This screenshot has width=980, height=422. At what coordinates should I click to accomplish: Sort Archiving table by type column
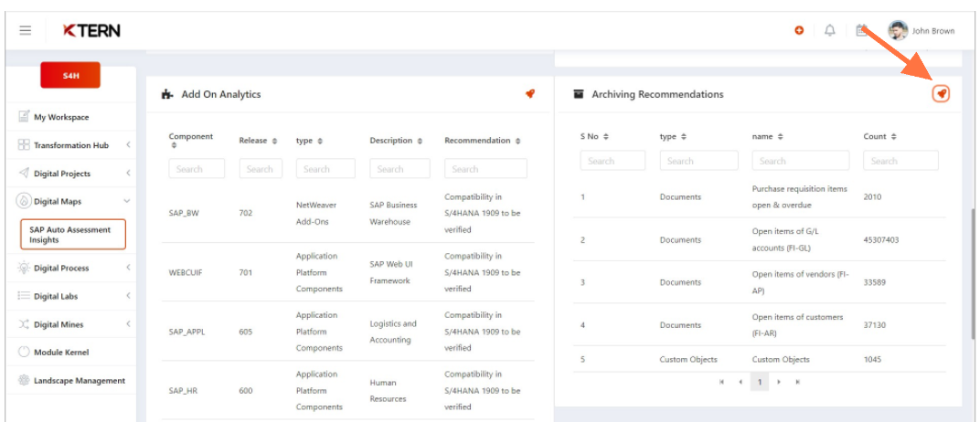pos(684,137)
